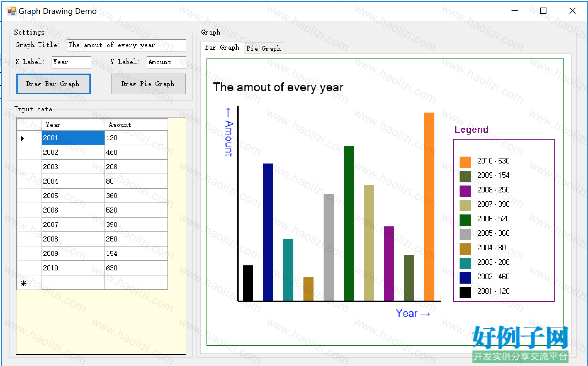Select the amount cell showing 80

pyautogui.click(x=136, y=181)
